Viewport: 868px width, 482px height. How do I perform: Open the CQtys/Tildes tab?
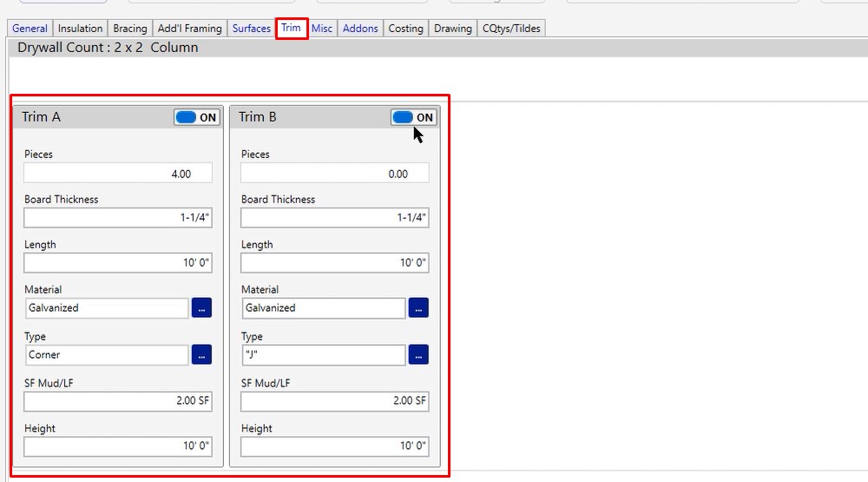click(x=511, y=29)
